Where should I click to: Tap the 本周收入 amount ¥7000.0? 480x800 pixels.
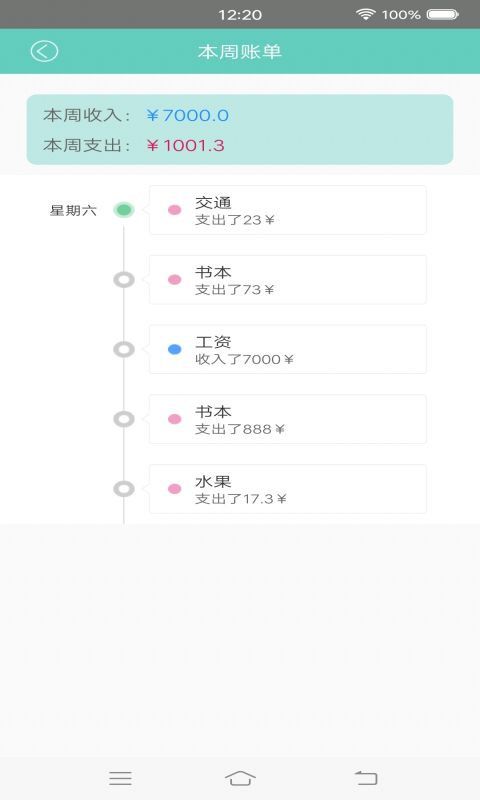tap(187, 115)
